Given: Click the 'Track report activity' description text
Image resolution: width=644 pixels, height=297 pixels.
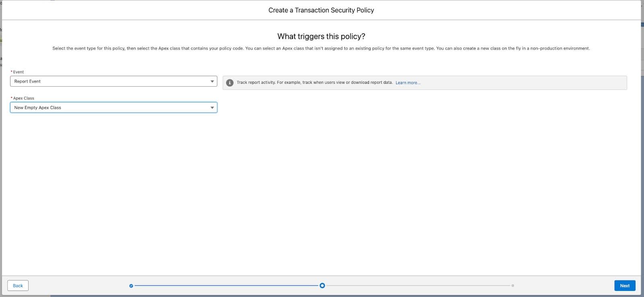Looking at the screenshot, I should click(x=314, y=83).
